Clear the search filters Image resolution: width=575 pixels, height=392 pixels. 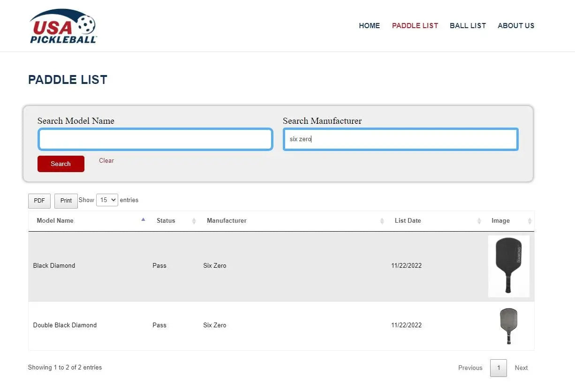click(x=106, y=161)
